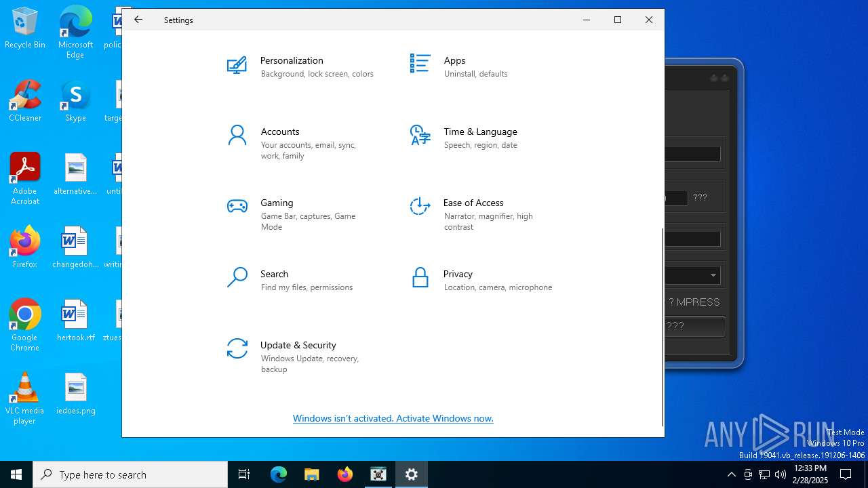Select changedoh Word document on desktop
This screenshot has width=868, height=488.
tap(75, 247)
